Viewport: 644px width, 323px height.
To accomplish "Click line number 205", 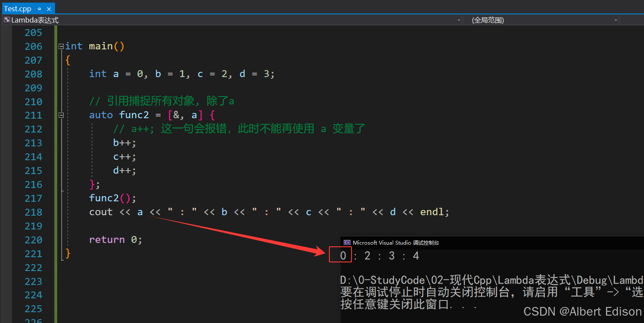I will coord(33,32).
